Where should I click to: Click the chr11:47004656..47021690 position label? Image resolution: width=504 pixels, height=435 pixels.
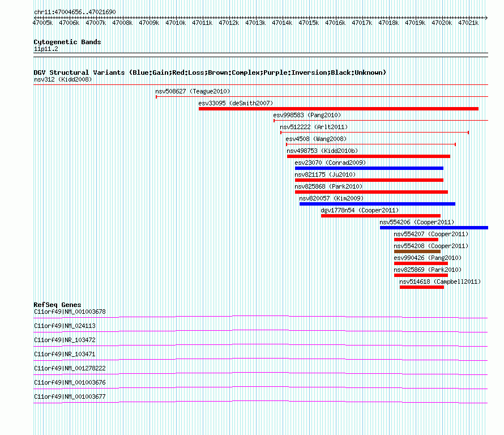click(x=75, y=12)
